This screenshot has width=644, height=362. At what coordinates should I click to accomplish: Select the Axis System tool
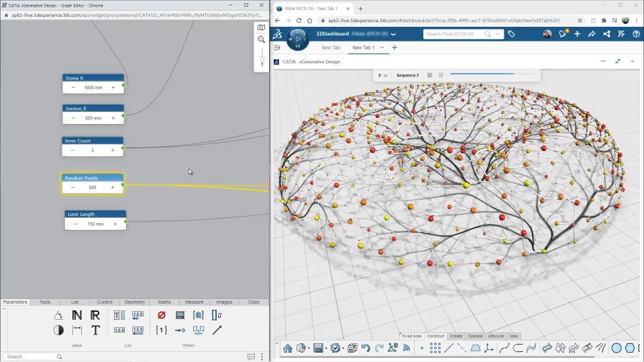point(489,348)
